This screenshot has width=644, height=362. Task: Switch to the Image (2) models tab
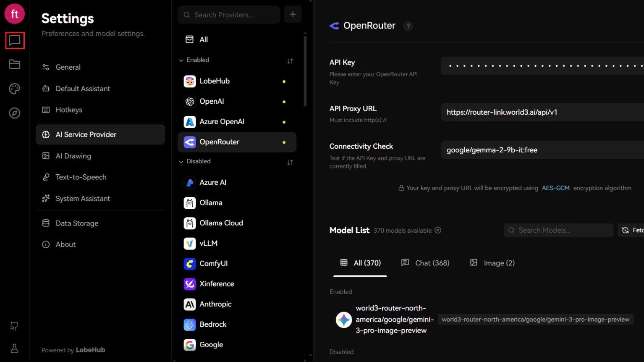(492, 263)
